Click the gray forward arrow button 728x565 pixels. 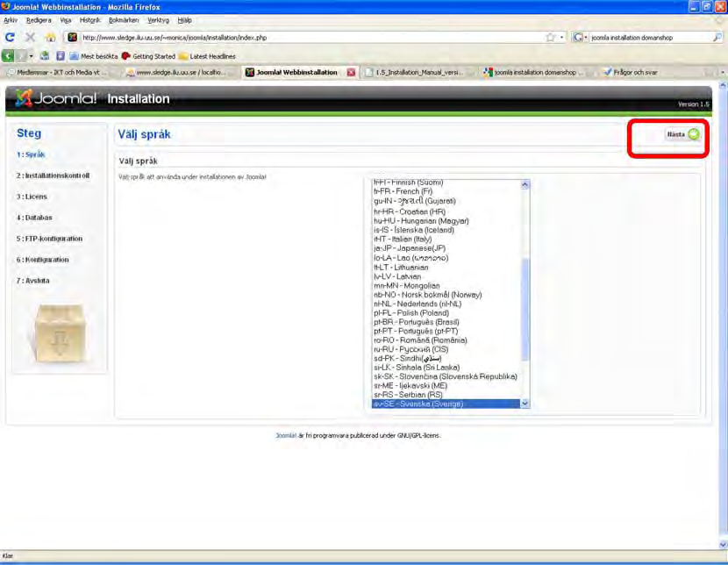pos(21,56)
